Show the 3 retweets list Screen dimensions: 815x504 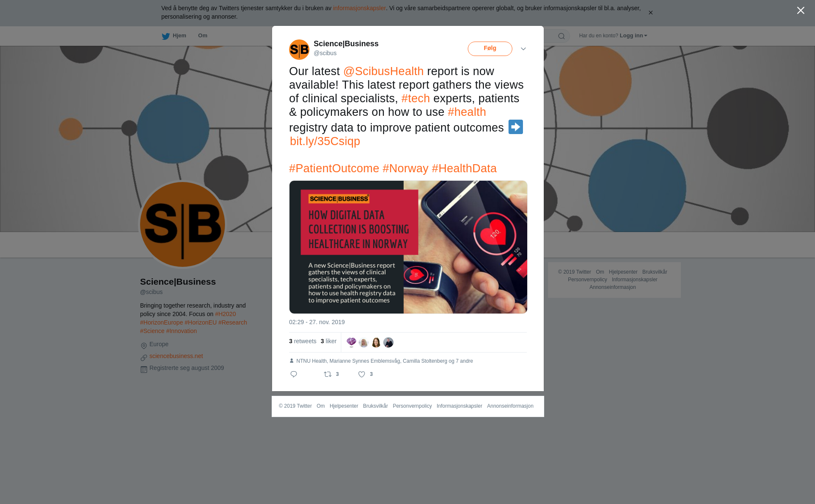click(303, 341)
